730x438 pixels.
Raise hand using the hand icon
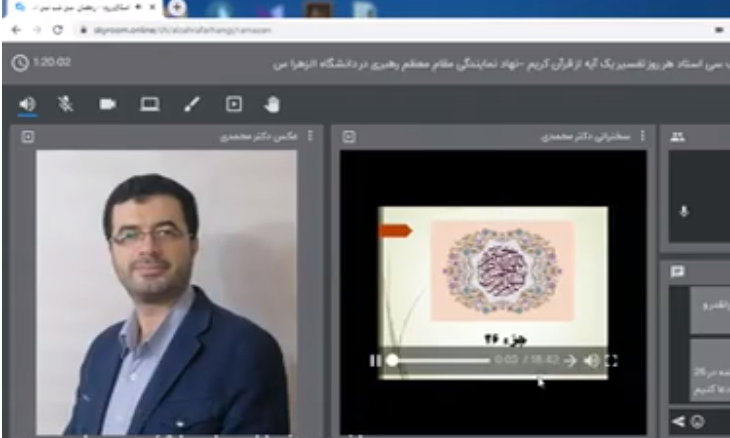[x=272, y=104]
